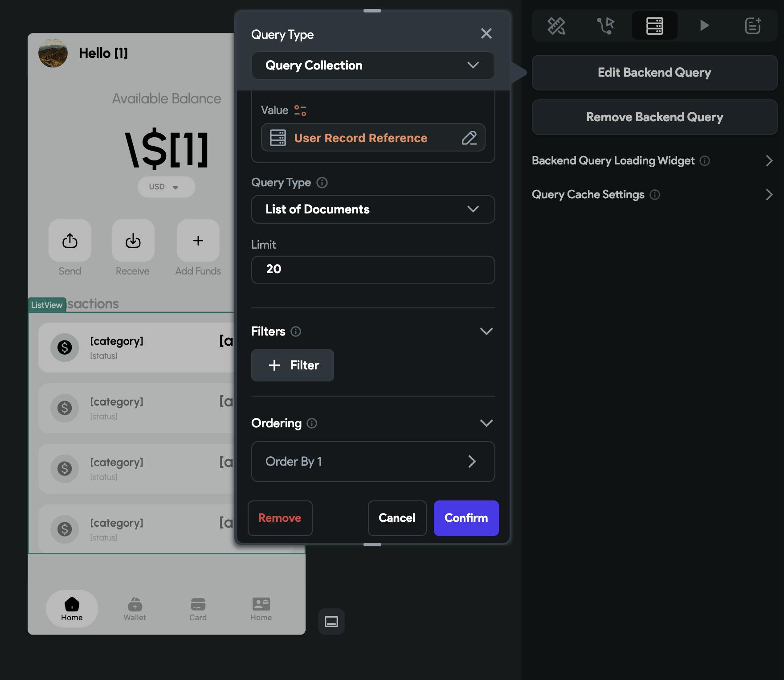This screenshot has width=784, height=680.
Task: Click the variable settings icon beside Value
Action: [x=300, y=111]
